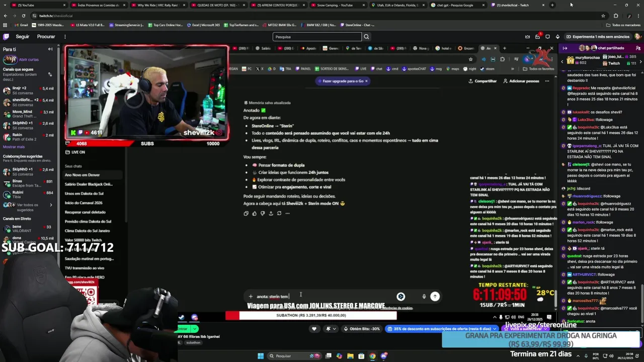Click the subathon tag below the stream
This screenshot has height=362, width=644.
click(193, 342)
